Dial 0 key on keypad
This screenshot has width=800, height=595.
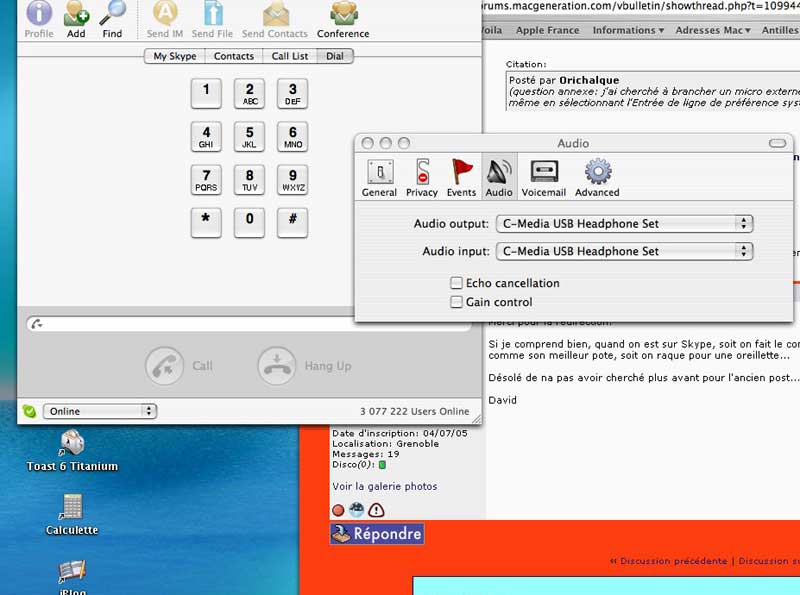[249, 223]
